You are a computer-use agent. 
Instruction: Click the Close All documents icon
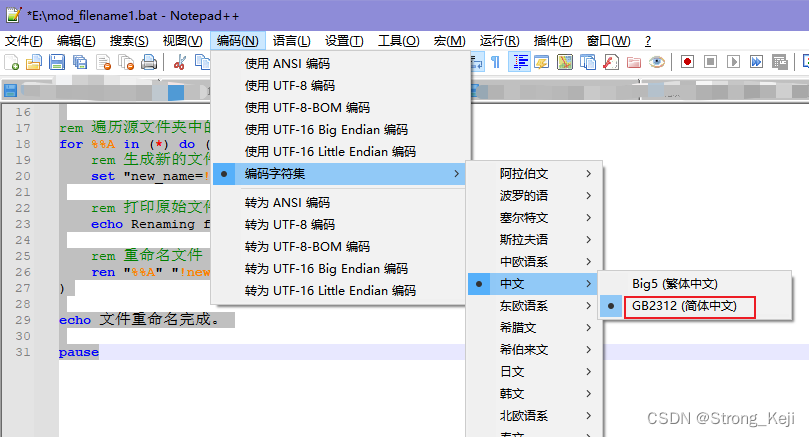(126, 62)
